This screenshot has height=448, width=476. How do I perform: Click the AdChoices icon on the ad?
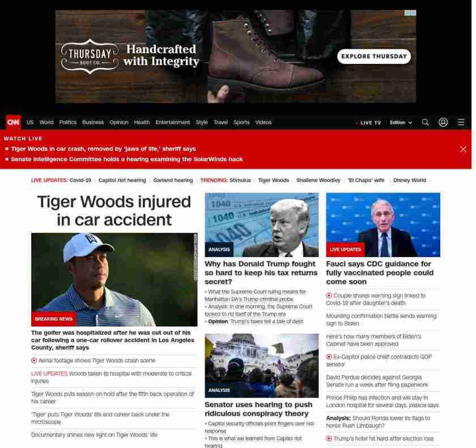(410, 13)
